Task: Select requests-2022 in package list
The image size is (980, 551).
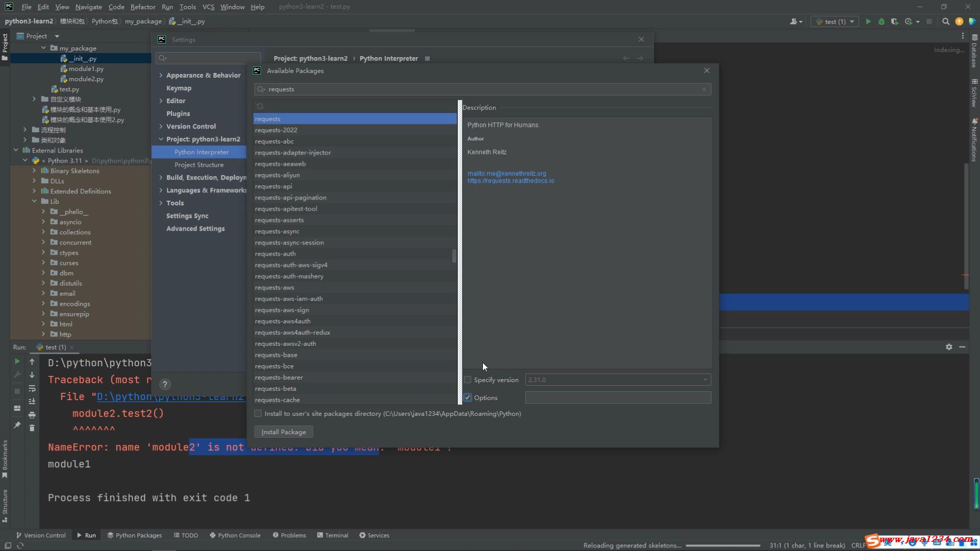Action: tap(355, 130)
